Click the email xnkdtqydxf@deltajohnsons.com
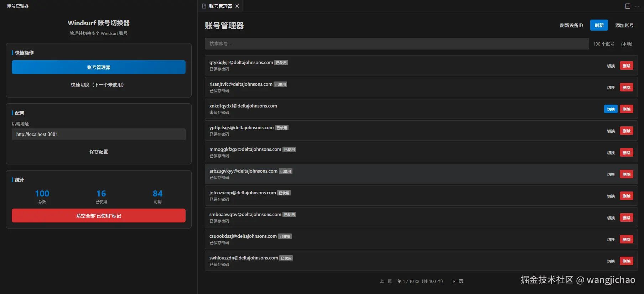This screenshot has height=294, width=644. click(x=243, y=106)
